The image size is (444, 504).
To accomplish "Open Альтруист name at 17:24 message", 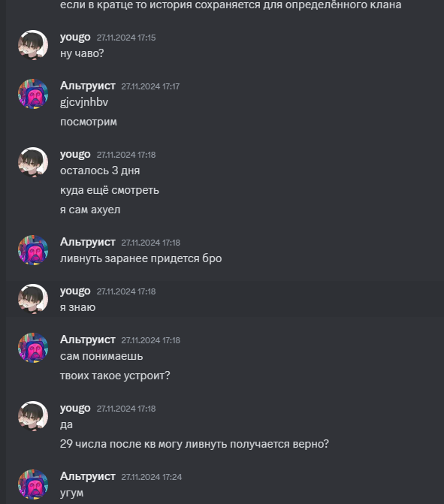I will (x=87, y=476).
